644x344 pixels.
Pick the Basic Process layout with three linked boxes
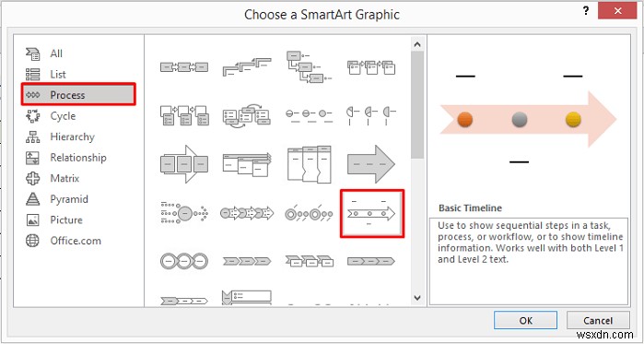[184, 67]
